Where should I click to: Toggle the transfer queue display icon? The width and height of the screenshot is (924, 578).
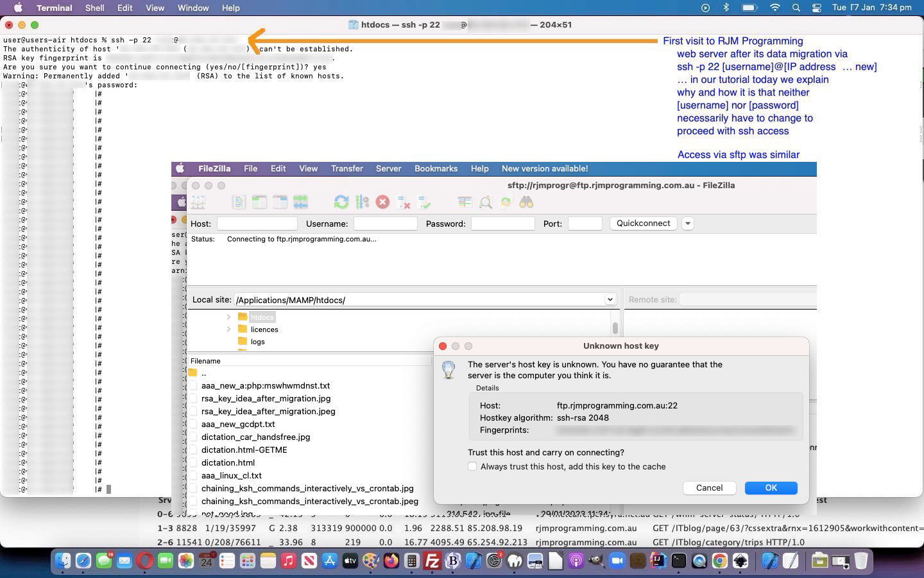(x=300, y=202)
